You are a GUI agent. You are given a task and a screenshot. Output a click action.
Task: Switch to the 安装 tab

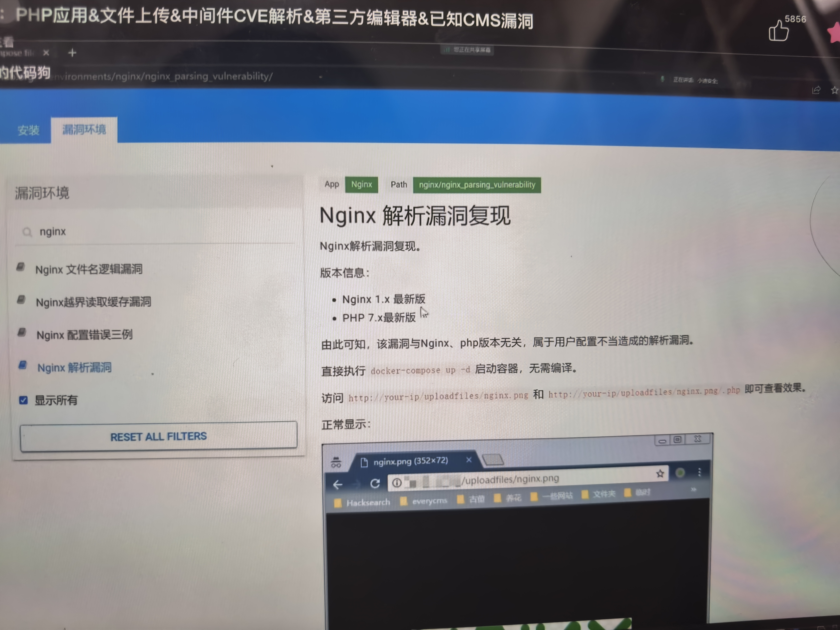tap(29, 130)
